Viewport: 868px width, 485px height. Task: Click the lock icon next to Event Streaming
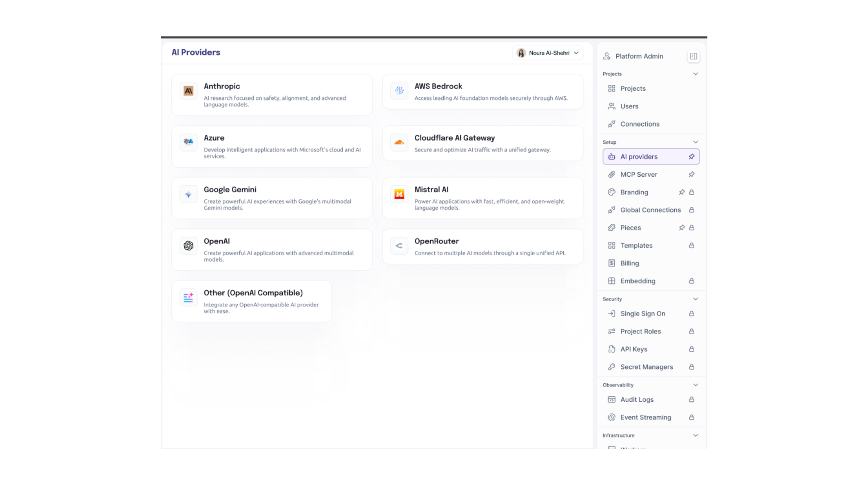pyautogui.click(x=691, y=418)
